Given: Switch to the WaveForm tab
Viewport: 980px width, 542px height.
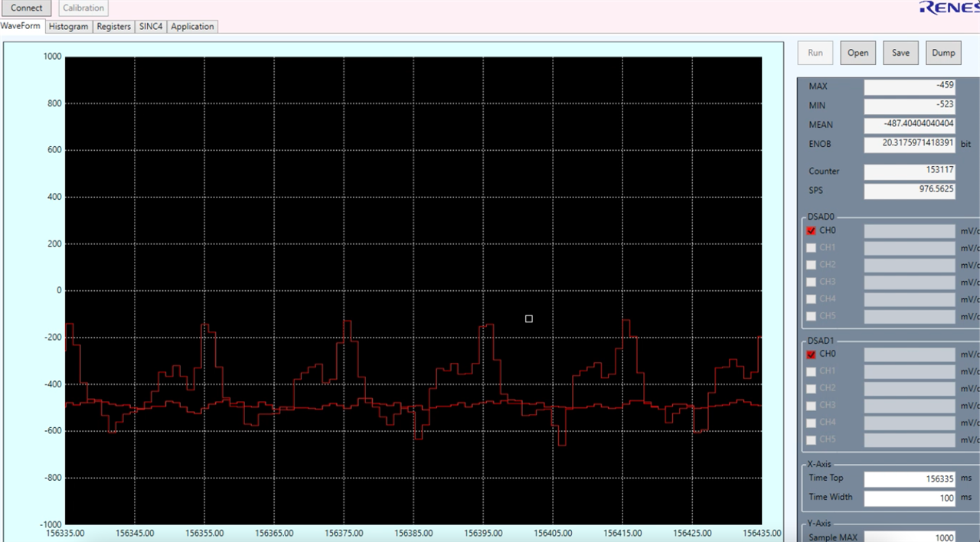Looking at the screenshot, I should pyautogui.click(x=21, y=26).
